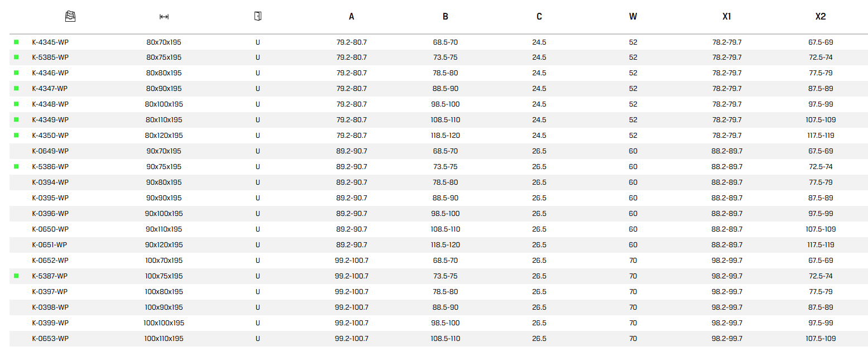Click column header B
Image resolution: width=868 pixels, height=351 pixels.
[x=445, y=17]
